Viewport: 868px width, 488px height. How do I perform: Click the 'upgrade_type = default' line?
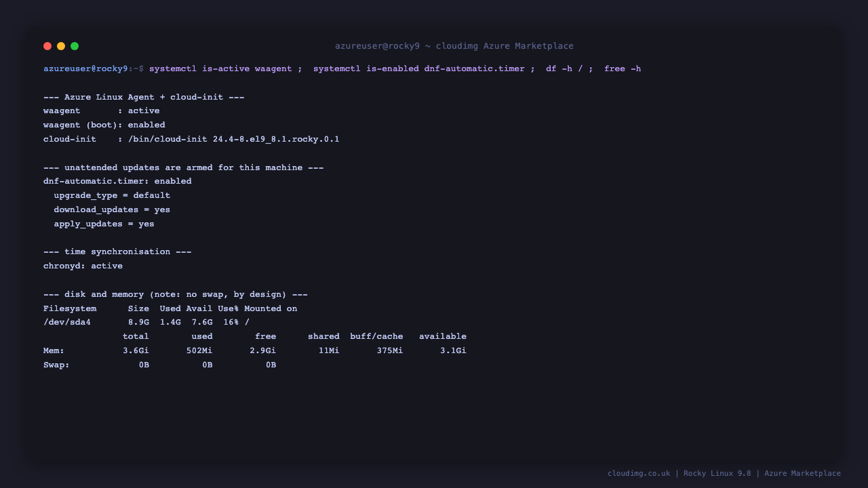(112, 195)
